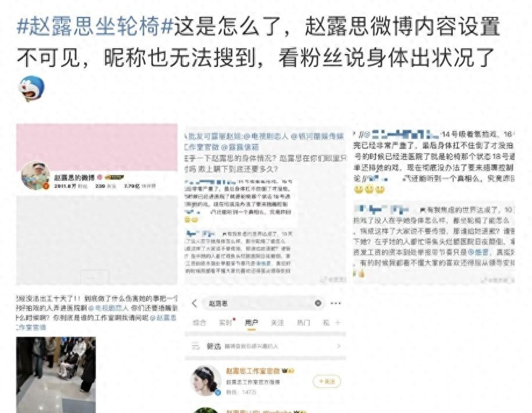This screenshot has width=532, height=413.
Task: Expand the 筛选 row chevron
Action: (x=338, y=346)
